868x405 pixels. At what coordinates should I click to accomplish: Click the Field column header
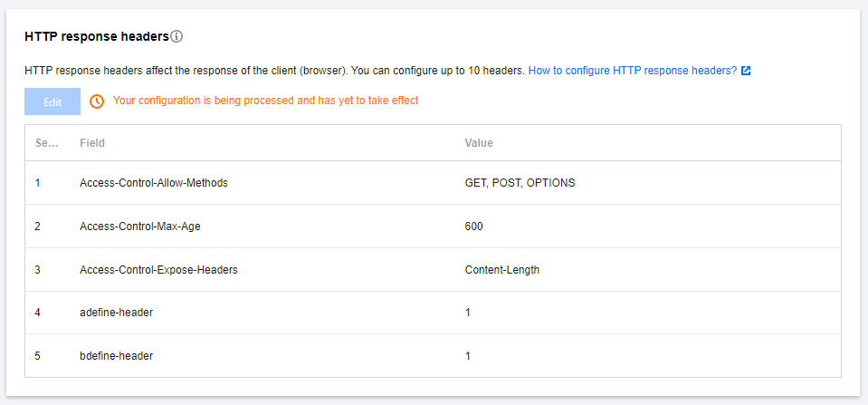92,143
